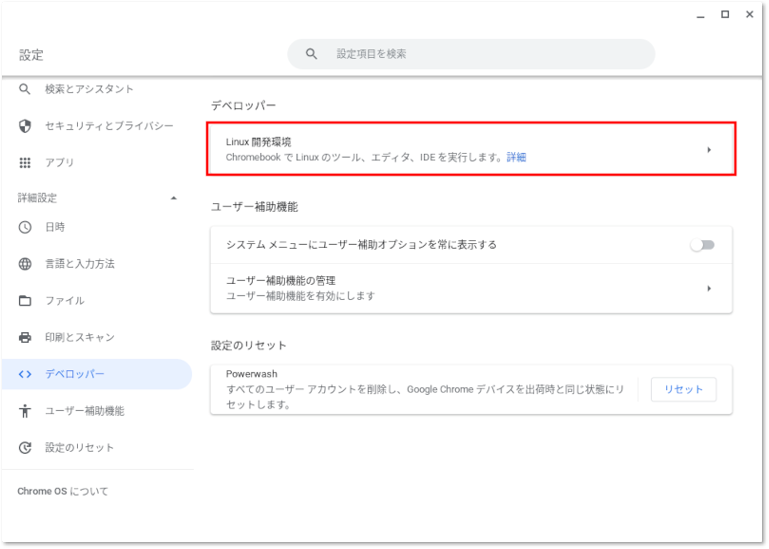Click the printer icon for 印刷とスキャン
769x549 pixels.
click(x=26, y=338)
